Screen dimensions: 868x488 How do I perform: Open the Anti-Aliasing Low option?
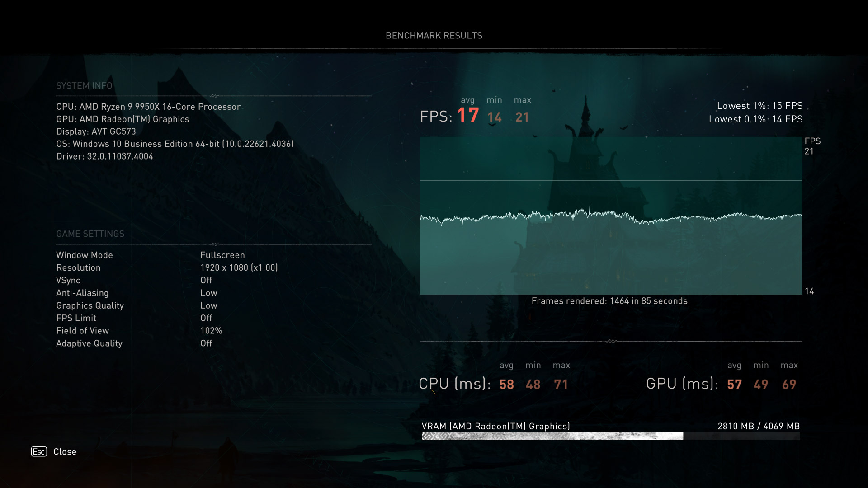[209, 293]
